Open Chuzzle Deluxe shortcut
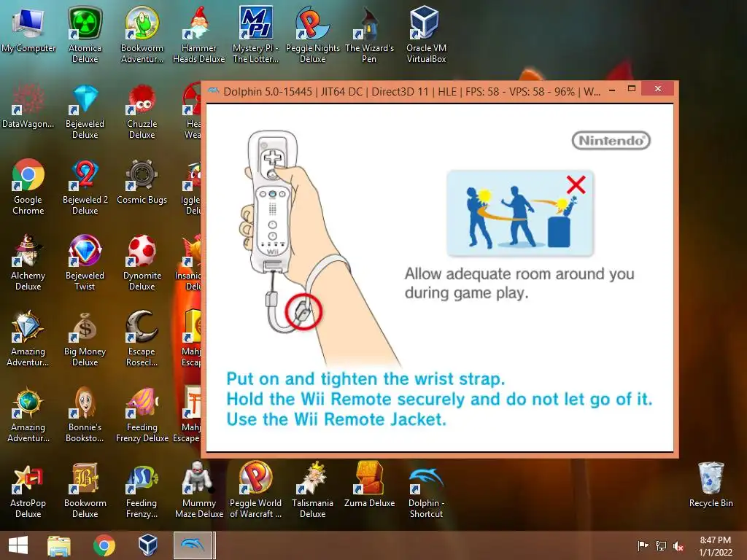 (142, 111)
